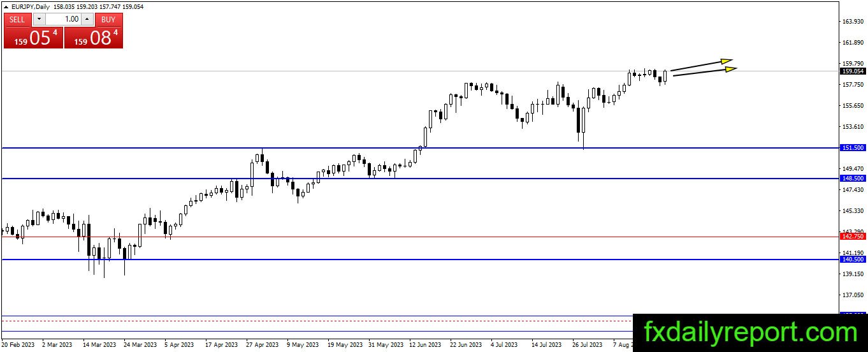Click the 153.610 price axis value
Image resolution: width=868 pixels, height=352 pixels.
click(x=852, y=127)
